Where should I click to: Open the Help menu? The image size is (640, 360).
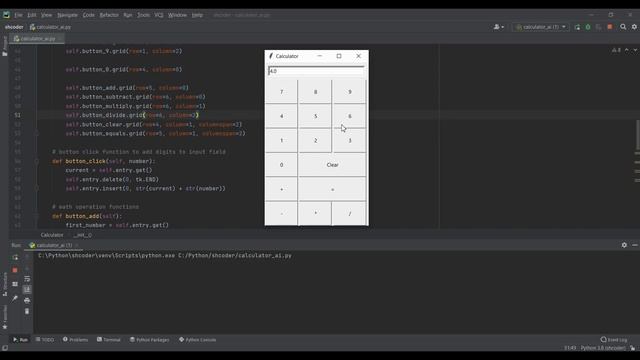pos(197,15)
